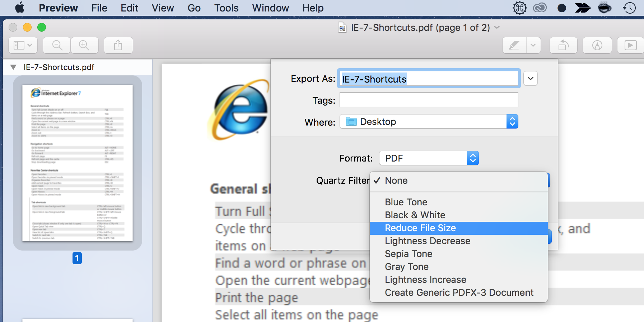Viewport: 644px width, 322px height.
Task: Click the coffee cup menu bar icon
Action: pyautogui.click(x=605, y=8)
